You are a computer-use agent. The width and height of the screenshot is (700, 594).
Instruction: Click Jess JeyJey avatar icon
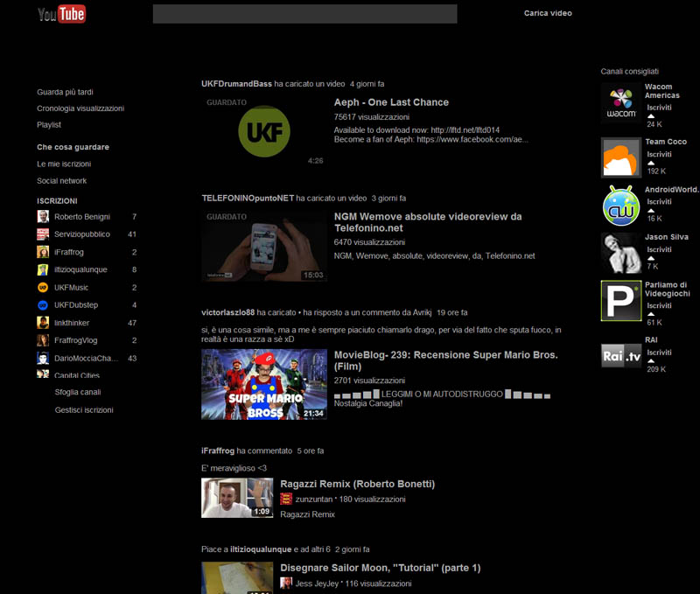(x=286, y=583)
